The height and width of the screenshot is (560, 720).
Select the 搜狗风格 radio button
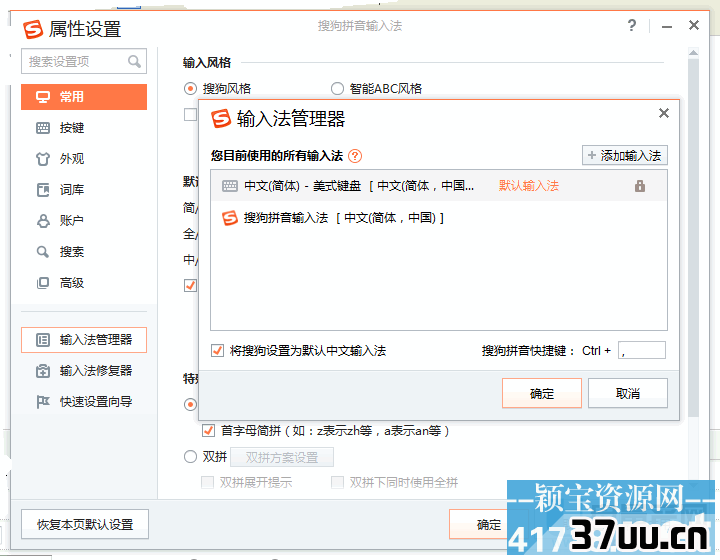pyautogui.click(x=190, y=88)
